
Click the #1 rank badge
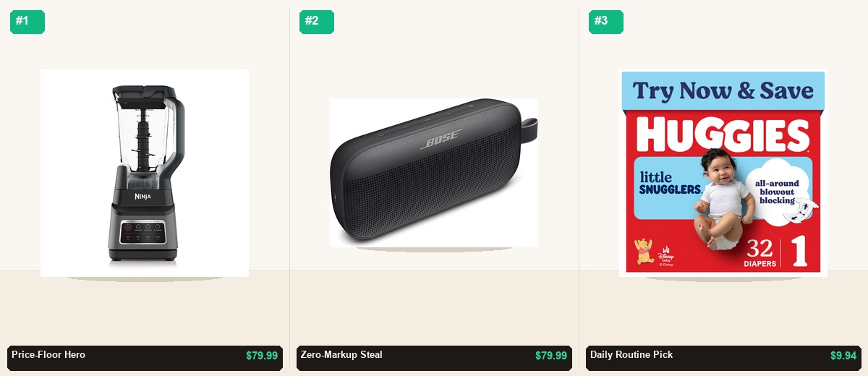(27, 22)
